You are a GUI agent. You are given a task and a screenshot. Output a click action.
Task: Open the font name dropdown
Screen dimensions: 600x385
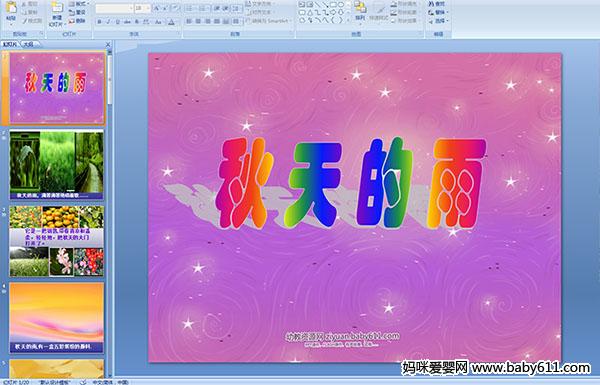[131, 8]
